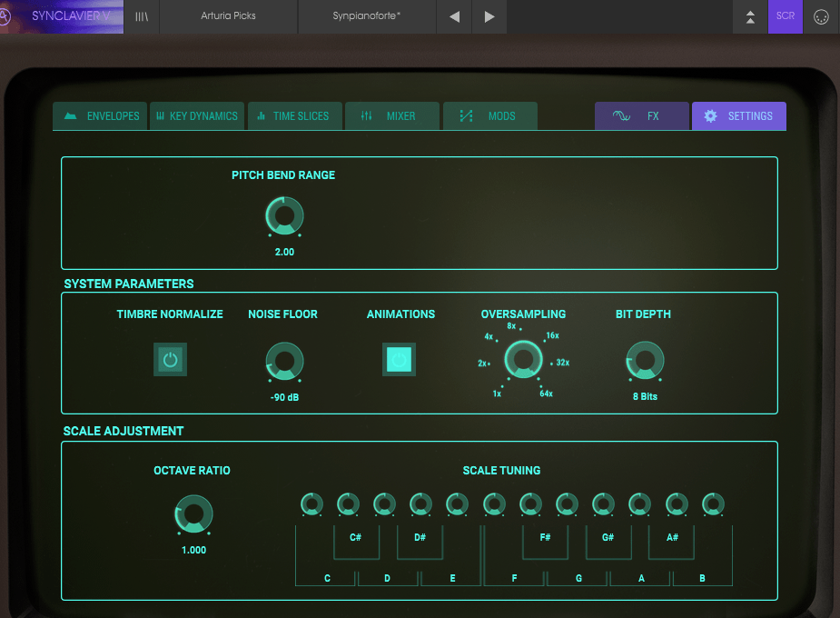Image resolution: width=840 pixels, height=618 pixels.
Task: Enable the Timbre Normalize power switch
Action: tap(171, 359)
